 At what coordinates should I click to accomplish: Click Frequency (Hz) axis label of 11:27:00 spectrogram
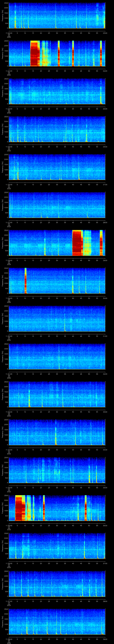point(3,205)
